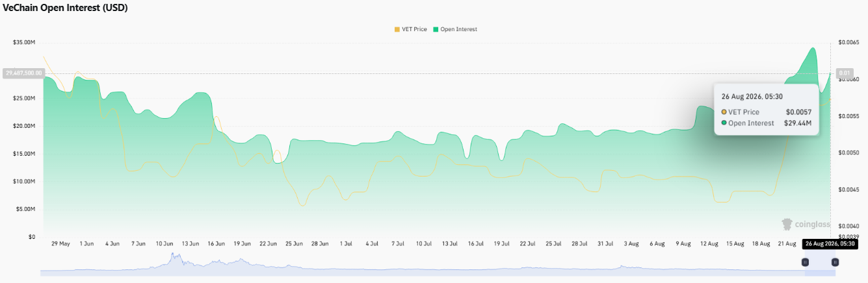
Task: Click the 22 Jun date label
Action: [268, 243]
